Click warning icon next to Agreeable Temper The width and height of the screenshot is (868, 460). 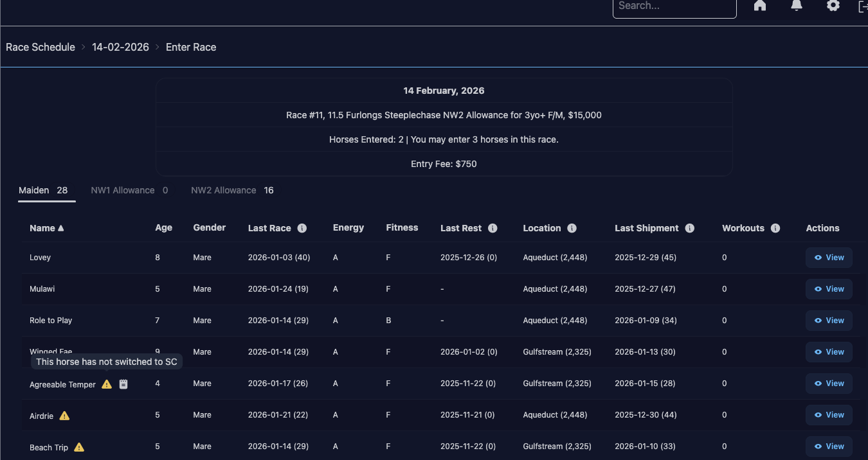pos(107,384)
